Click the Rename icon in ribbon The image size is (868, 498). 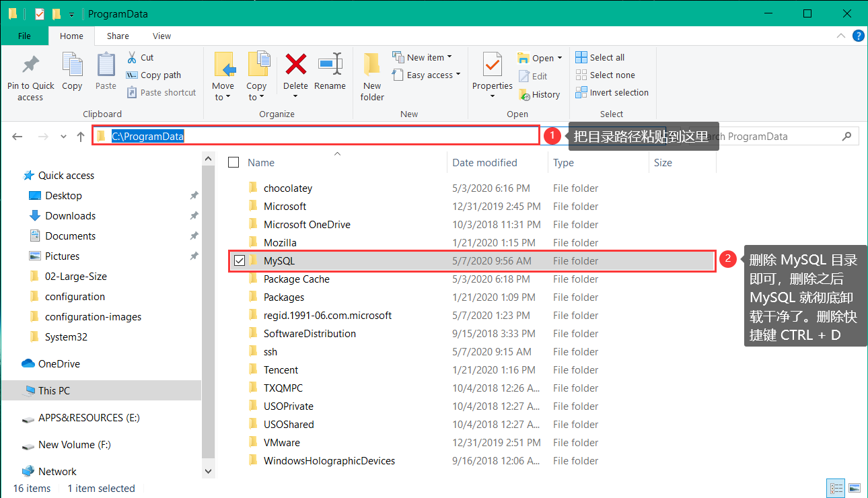330,65
